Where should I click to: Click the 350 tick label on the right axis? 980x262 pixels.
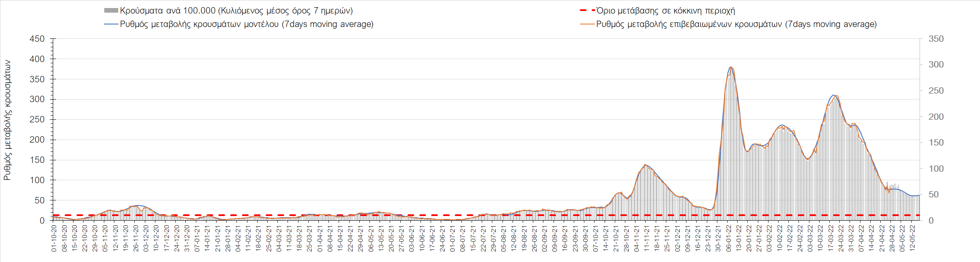[936, 39]
